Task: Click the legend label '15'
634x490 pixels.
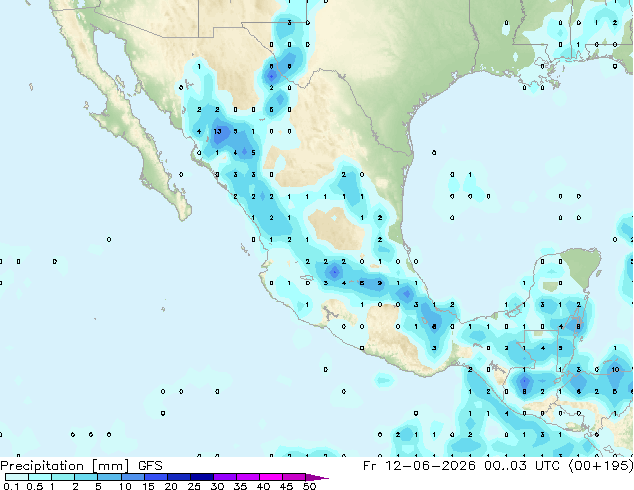Action: tap(148, 486)
